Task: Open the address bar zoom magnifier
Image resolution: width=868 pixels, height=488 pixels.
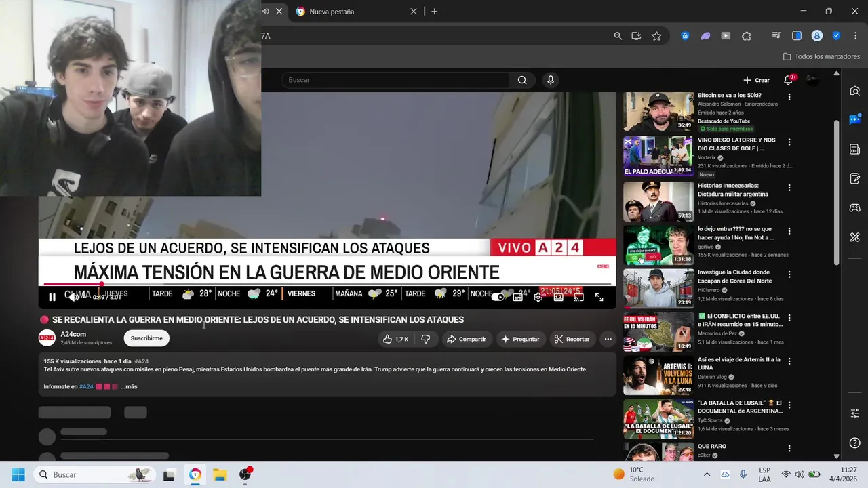Action: point(618,36)
